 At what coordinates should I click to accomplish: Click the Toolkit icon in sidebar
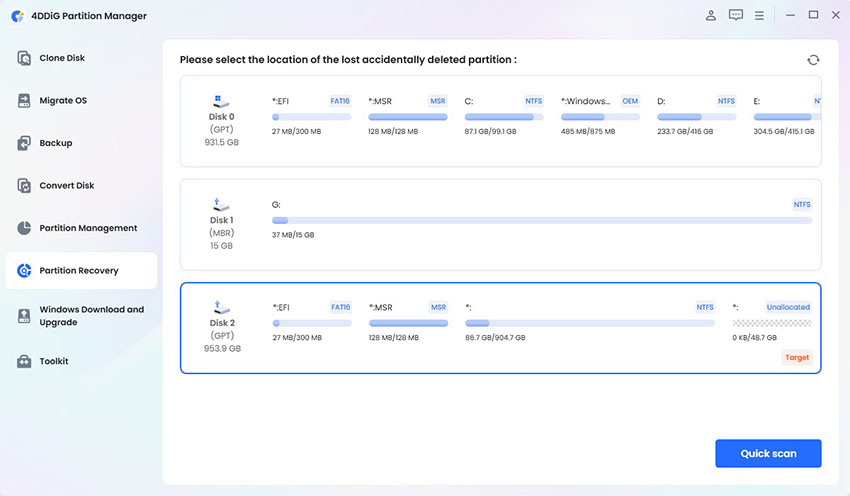(x=25, y=361)
